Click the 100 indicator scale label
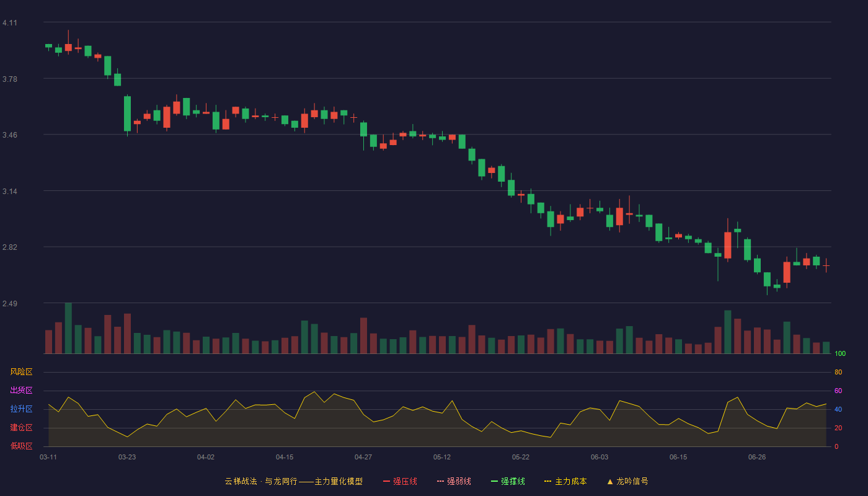 point(840,353)
